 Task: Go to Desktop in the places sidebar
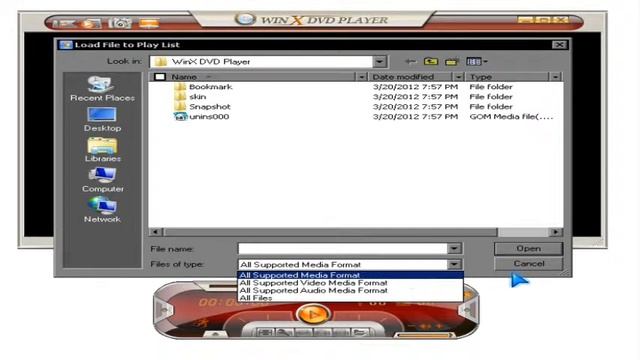pyautogui.click(x=102, y=119)
